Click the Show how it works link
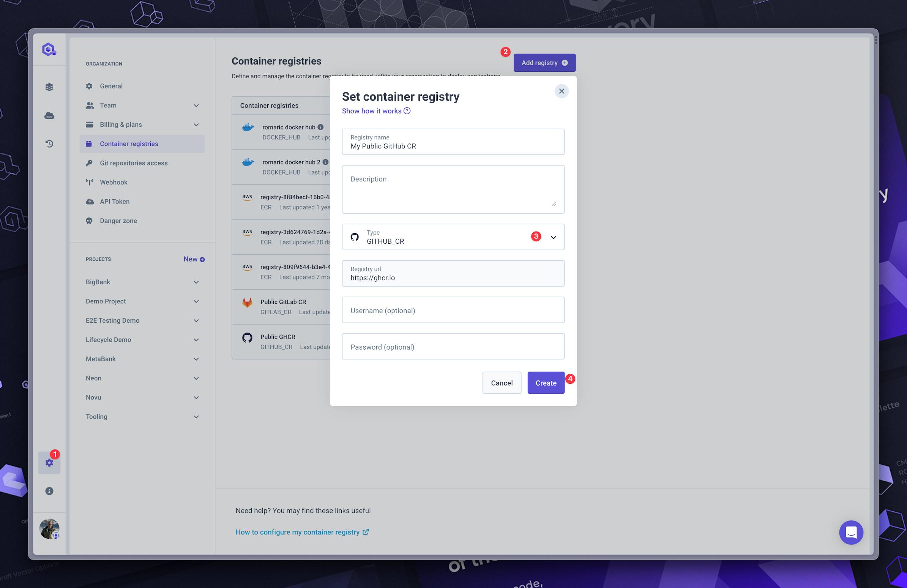 point(376,110)
